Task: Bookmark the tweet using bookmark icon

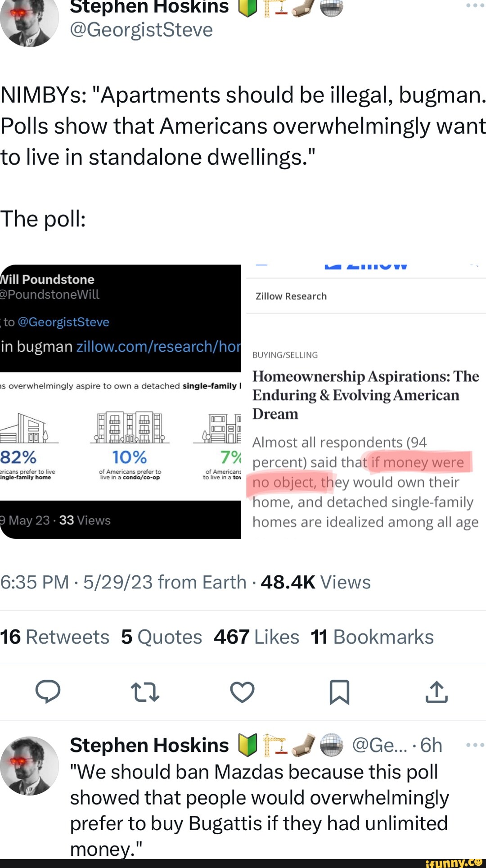Action: (x=339, y=692)
